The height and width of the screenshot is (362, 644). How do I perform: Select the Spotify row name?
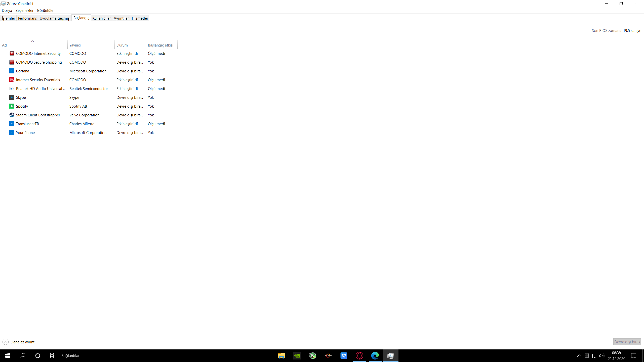22,106
